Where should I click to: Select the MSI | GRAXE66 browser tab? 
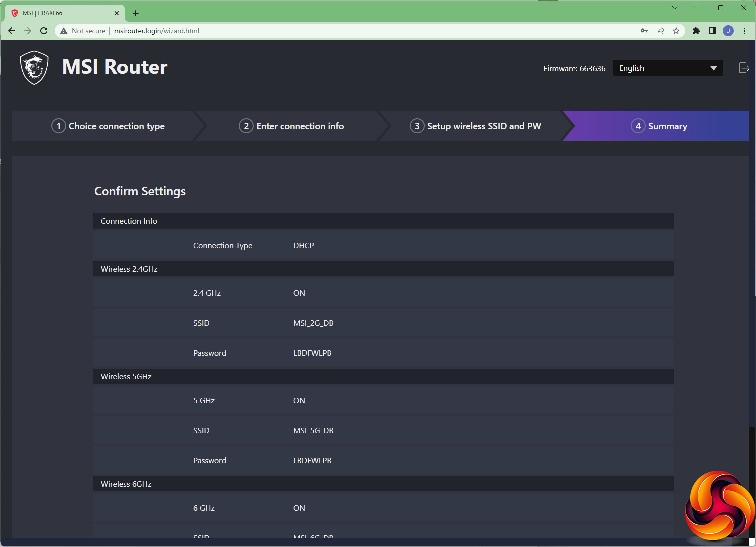(x=65, y=13)
